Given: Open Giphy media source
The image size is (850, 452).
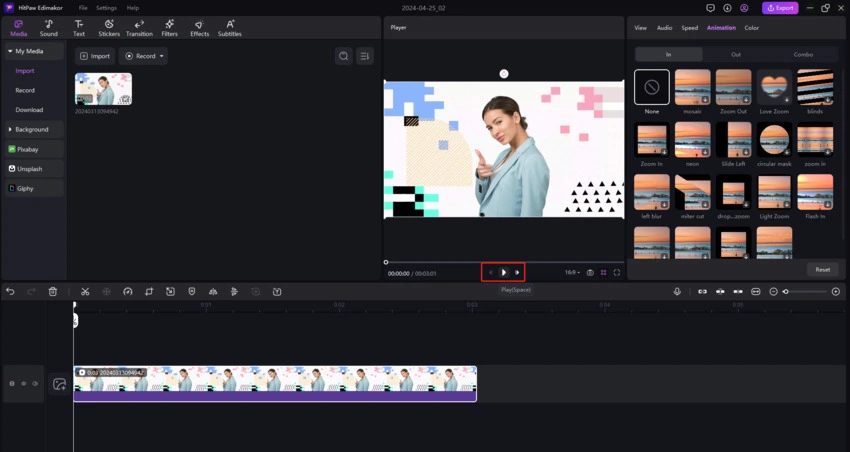Looking at the screenshot, I should (x=33, y=188).
